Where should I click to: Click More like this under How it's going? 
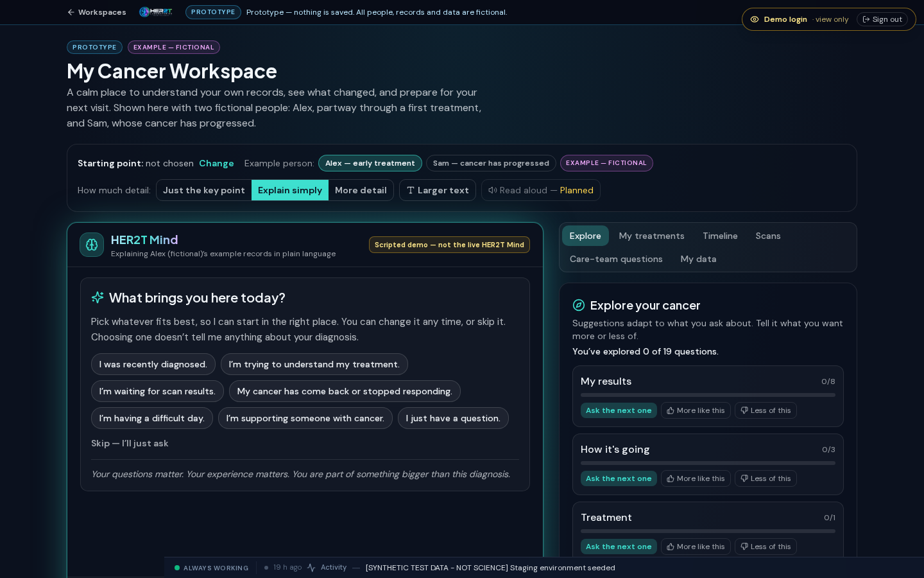point(696,478)
